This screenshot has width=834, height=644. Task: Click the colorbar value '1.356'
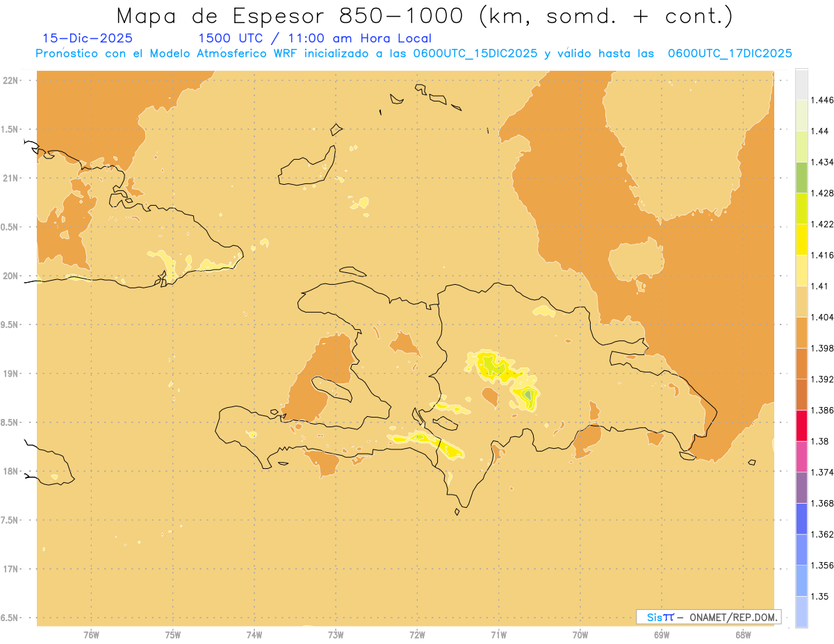pyautogui.click(x=824, y=565)
